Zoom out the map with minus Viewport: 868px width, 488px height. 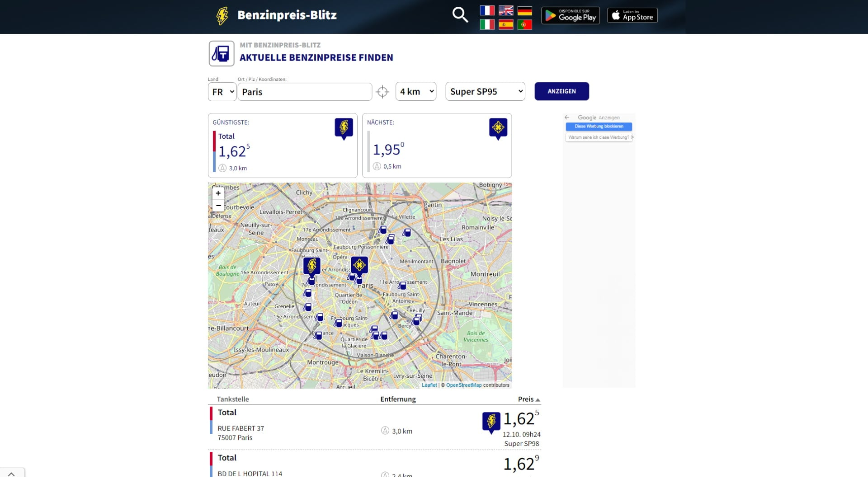218,206
